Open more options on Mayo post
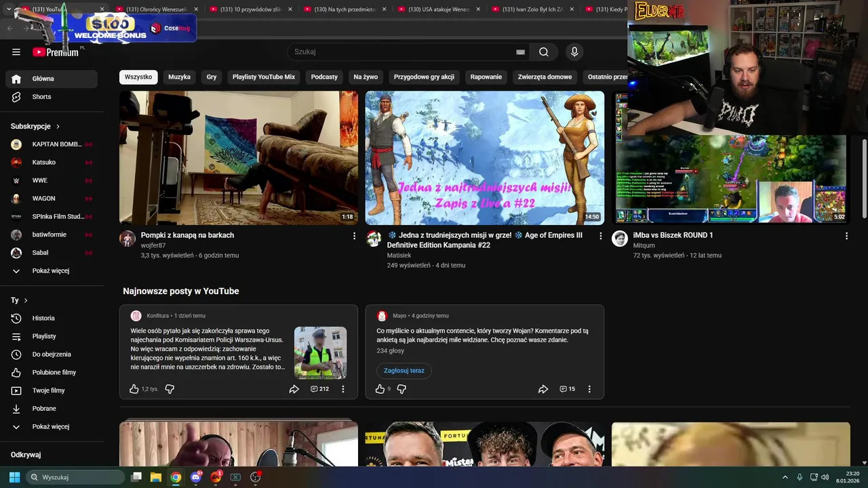This screenshot has width=868, height=488. [589, 389]
